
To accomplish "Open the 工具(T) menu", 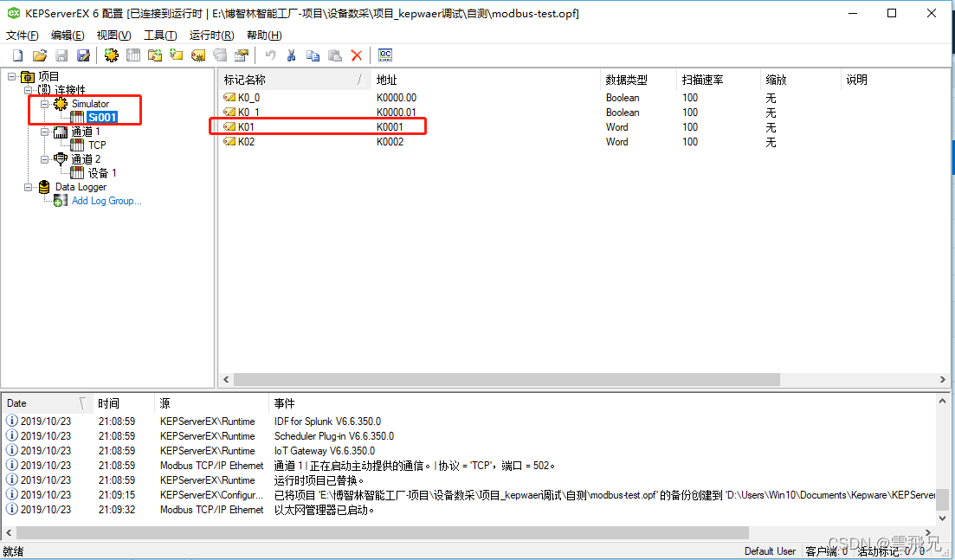I will point(160,35).
